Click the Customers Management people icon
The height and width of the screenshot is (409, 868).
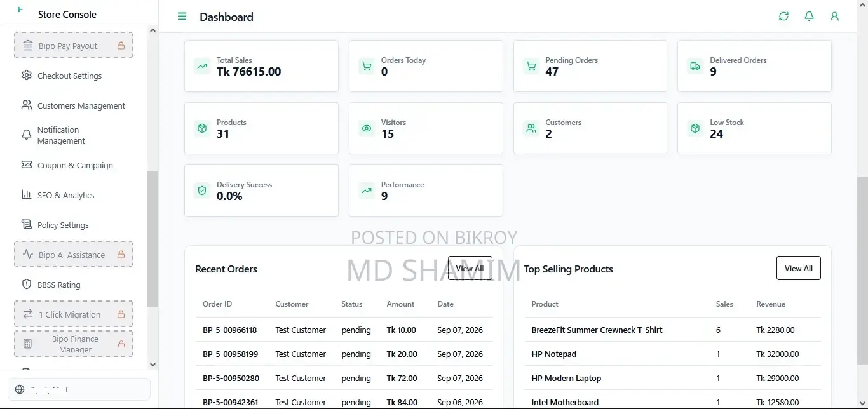26,105
